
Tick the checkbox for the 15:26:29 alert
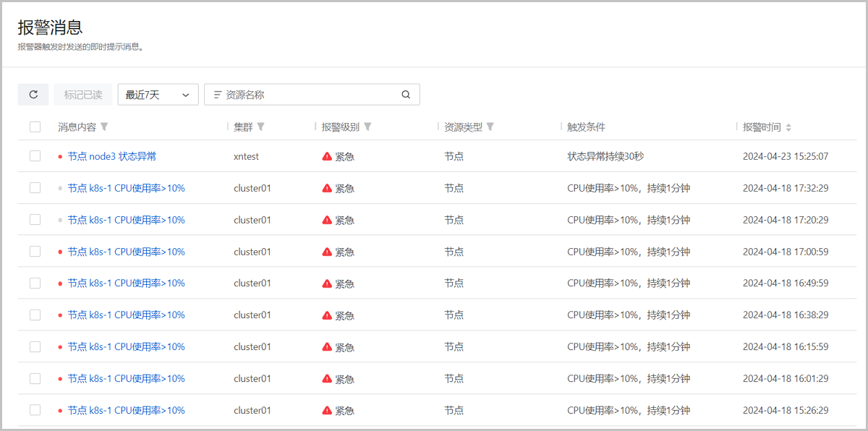(x=35, y=410)
